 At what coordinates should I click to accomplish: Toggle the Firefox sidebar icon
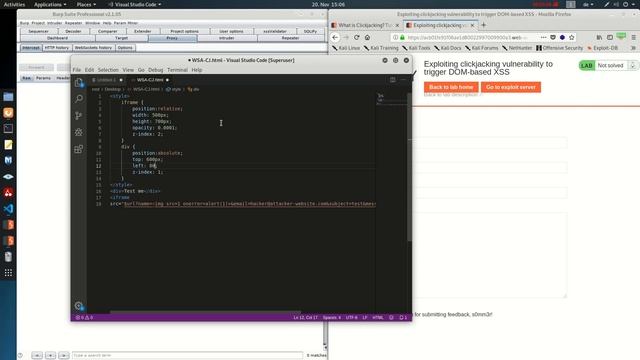tap(610, 37)
